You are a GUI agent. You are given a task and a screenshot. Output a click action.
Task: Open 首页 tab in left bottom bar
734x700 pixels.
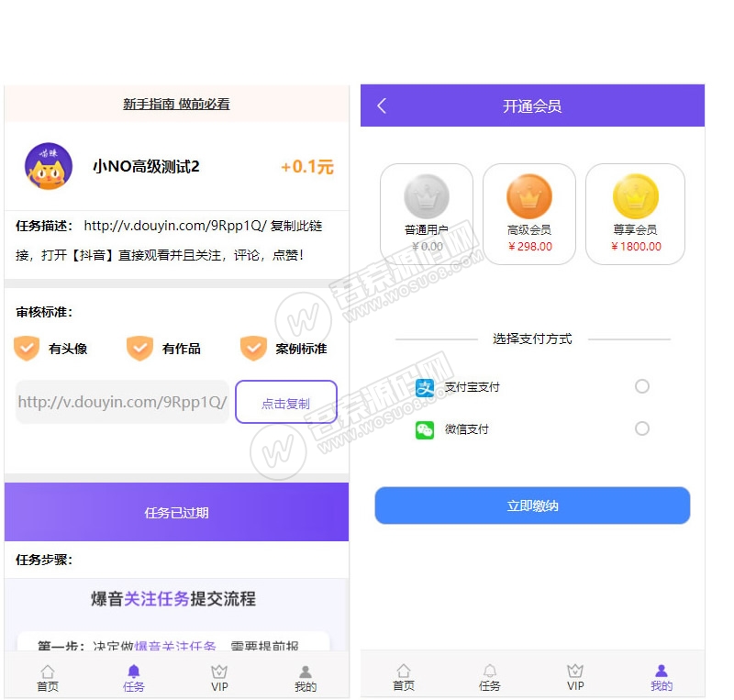[x=48, y=678]
